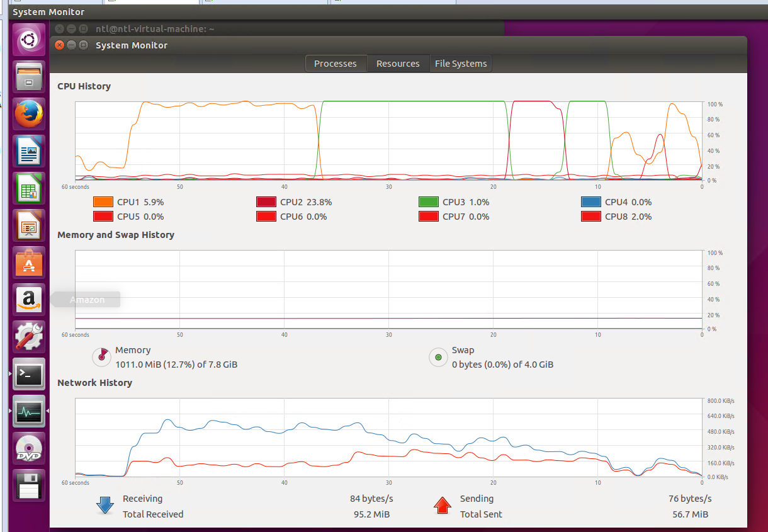Click the CPU4 blue color swatch

click(590, 202)
